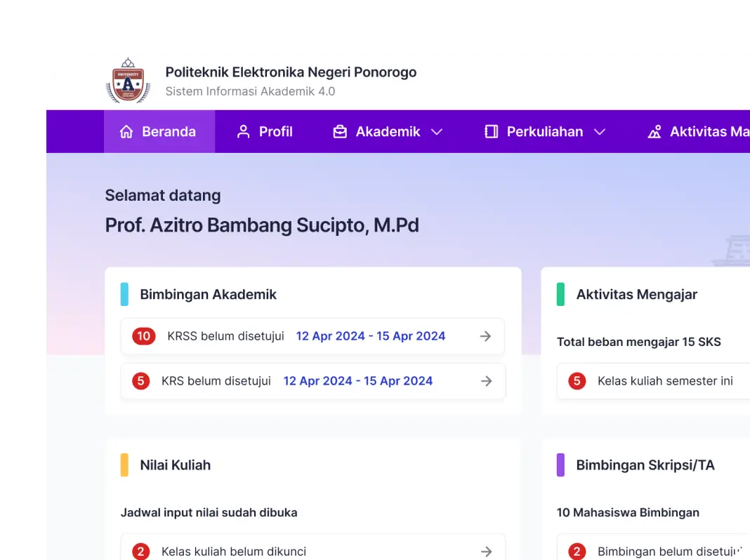The width and height of the screenshot is (750, 560).
Task: Click arrow on KRS belum disetujui row
Action: 486,381
